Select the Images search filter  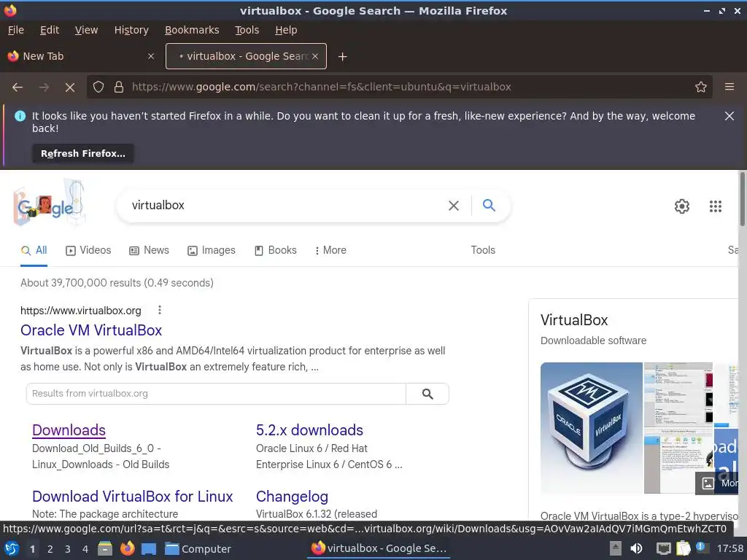211,251
